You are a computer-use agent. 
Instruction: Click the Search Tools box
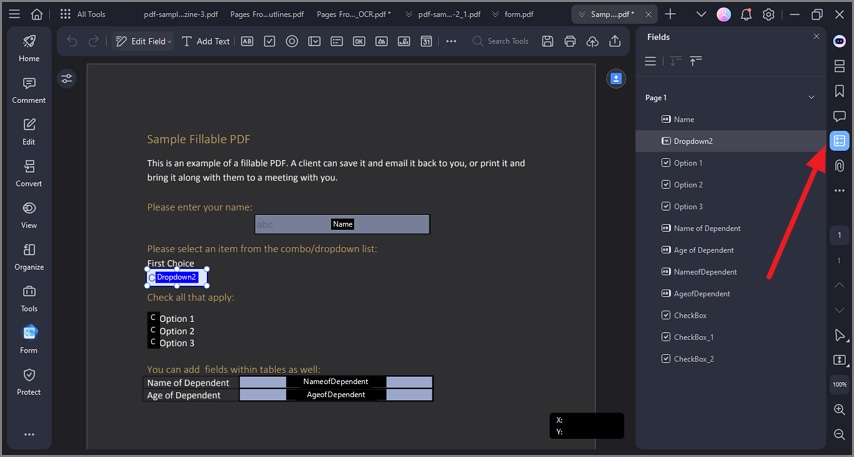pos(501,41)
